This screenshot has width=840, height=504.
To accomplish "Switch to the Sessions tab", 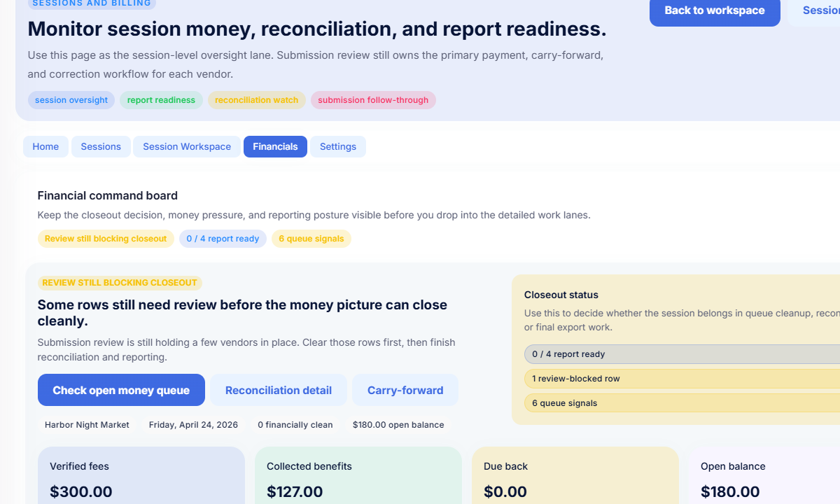I will (101, 146).
